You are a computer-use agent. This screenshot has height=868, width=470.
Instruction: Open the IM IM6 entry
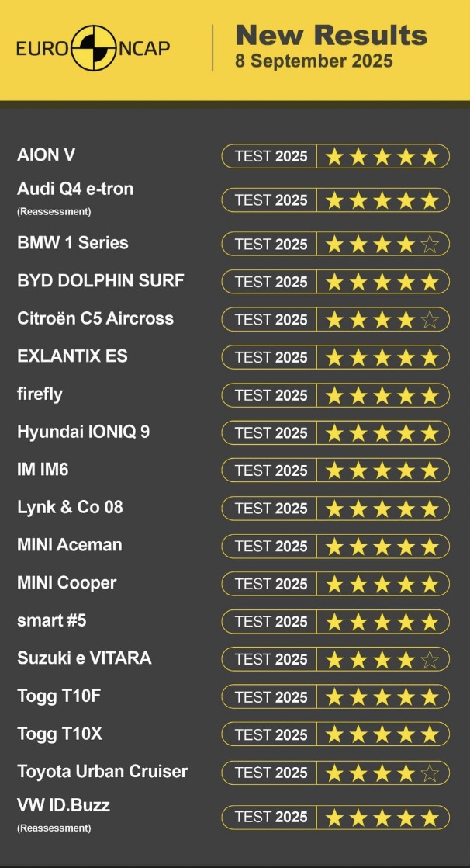point(43,470)
